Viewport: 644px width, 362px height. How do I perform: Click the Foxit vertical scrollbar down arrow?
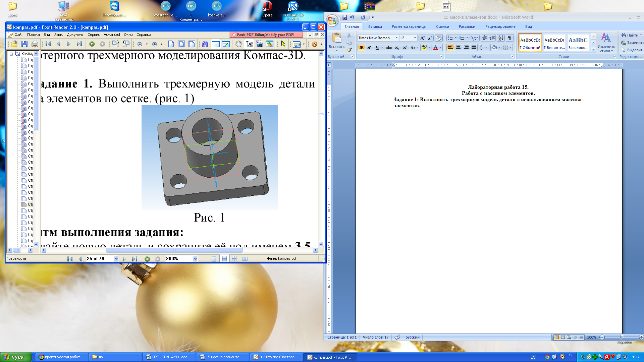pos(321,244)
